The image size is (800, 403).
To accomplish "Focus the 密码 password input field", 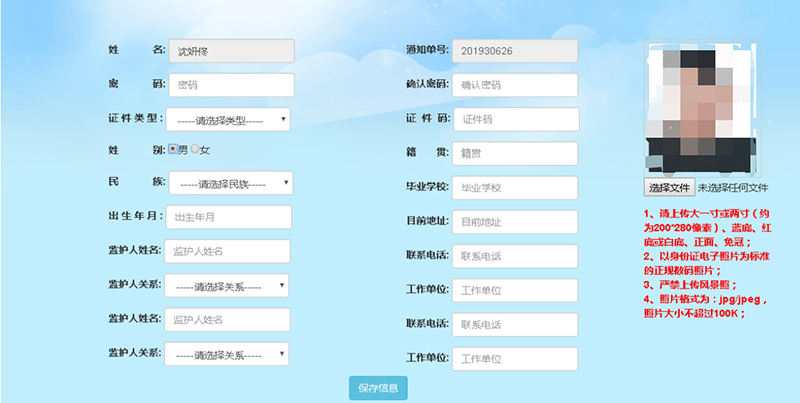I will pos(232,85).
